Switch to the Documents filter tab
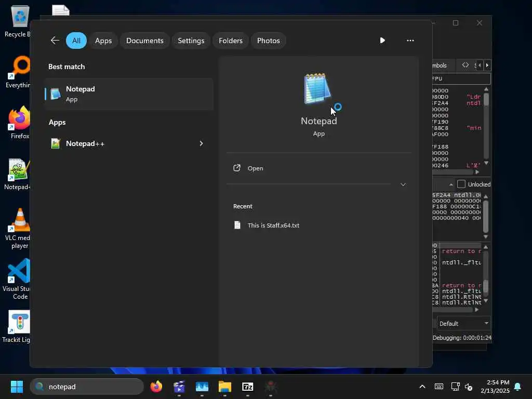Viewport: 532px width, 399px height. (x=145, y=41)
